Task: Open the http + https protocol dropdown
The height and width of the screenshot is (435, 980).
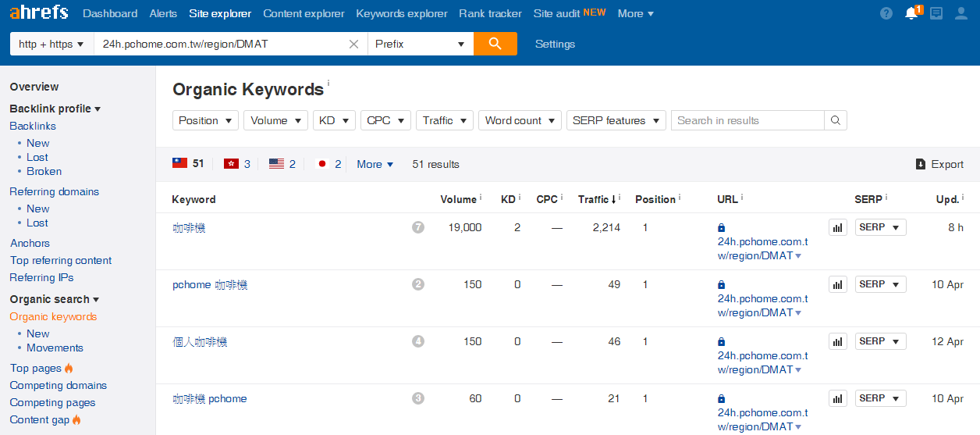Action: coord(51,44)
